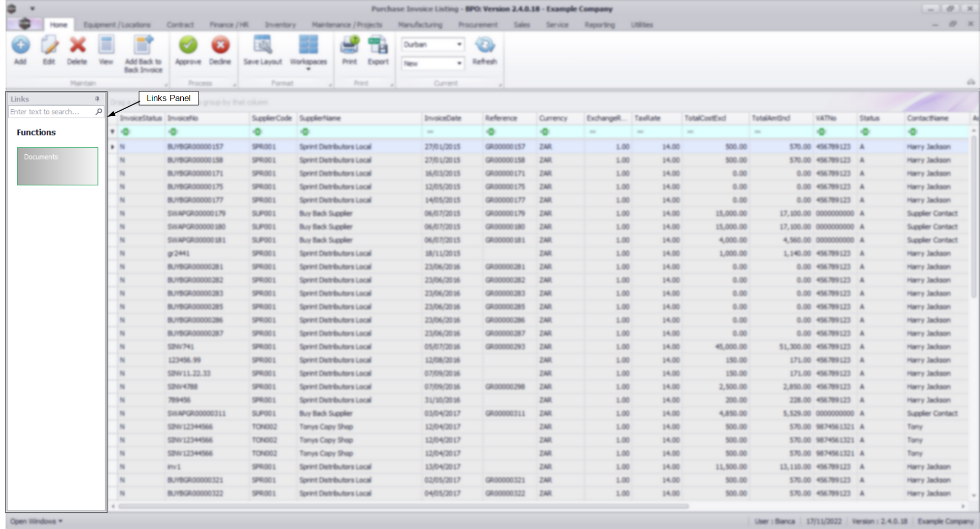Open the Utilities tab
This screenshot has height=529, width=980.
pos(642,24)
